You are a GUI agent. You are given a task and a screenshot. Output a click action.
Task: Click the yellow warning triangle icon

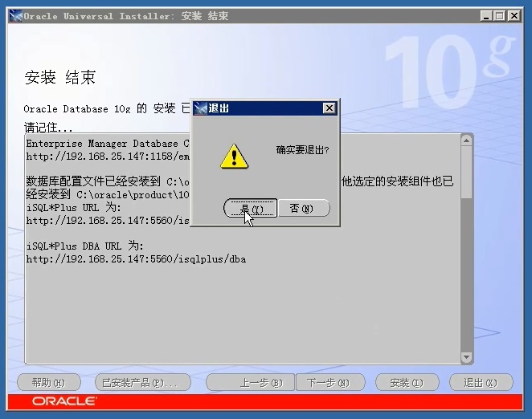point(234,157)
